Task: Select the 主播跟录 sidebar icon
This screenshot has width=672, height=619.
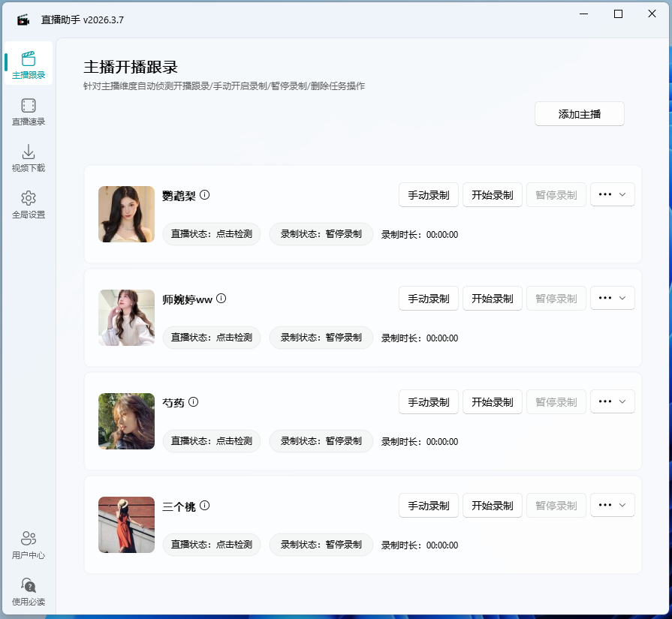Action: tap(28, 64)
